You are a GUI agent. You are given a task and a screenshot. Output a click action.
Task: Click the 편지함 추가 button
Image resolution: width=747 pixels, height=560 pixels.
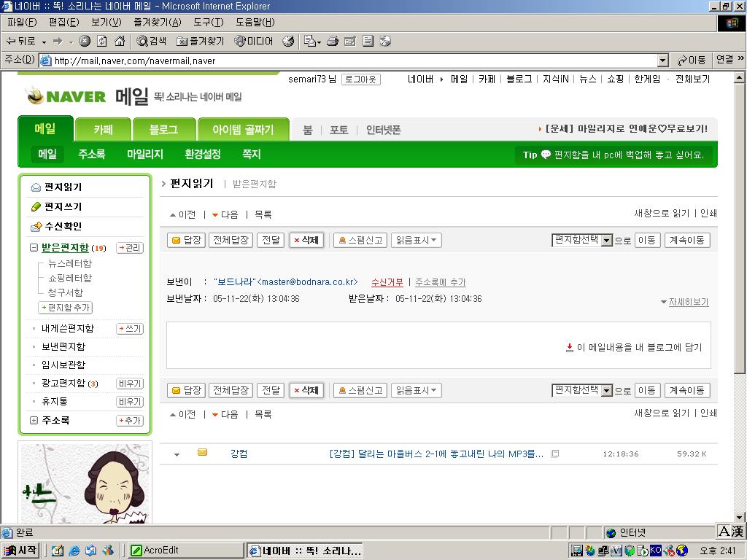point(65,308)
